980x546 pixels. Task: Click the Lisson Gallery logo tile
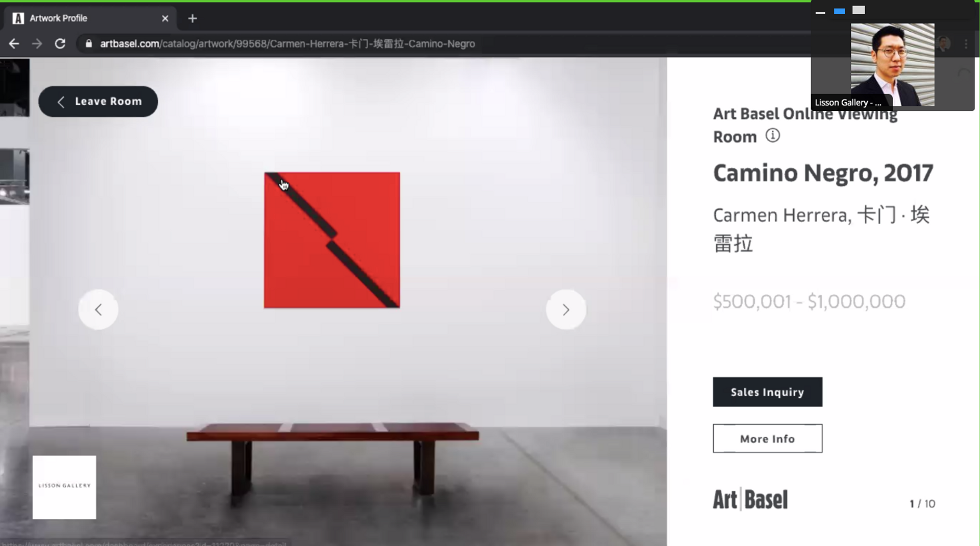pos(64,487)
